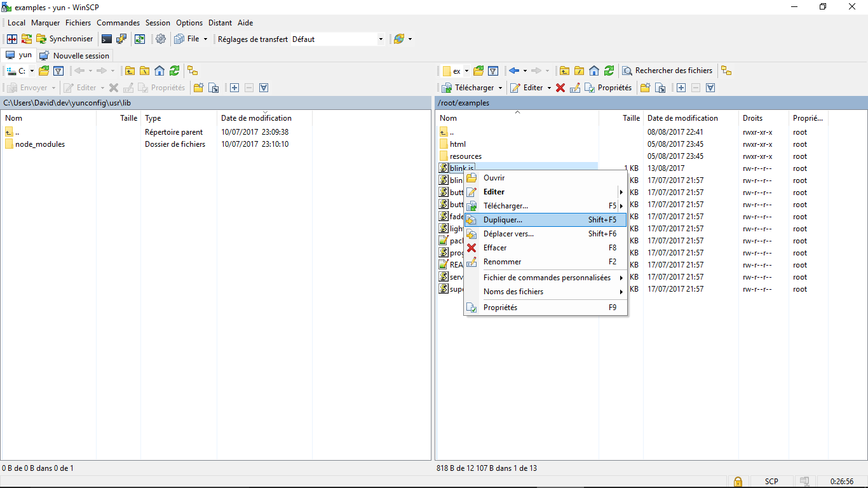Expand the Télécharger toolbar dropdown arrow
This screenshot has height=488, width=868.
(501, 88)
